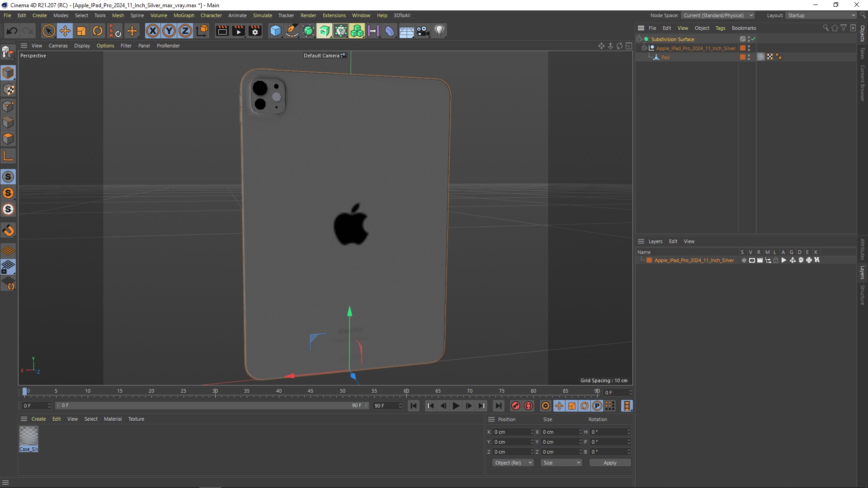This screenshot has width=868, height=488.
Task: Open viewport Cameras menu
Action: [58, 46]
